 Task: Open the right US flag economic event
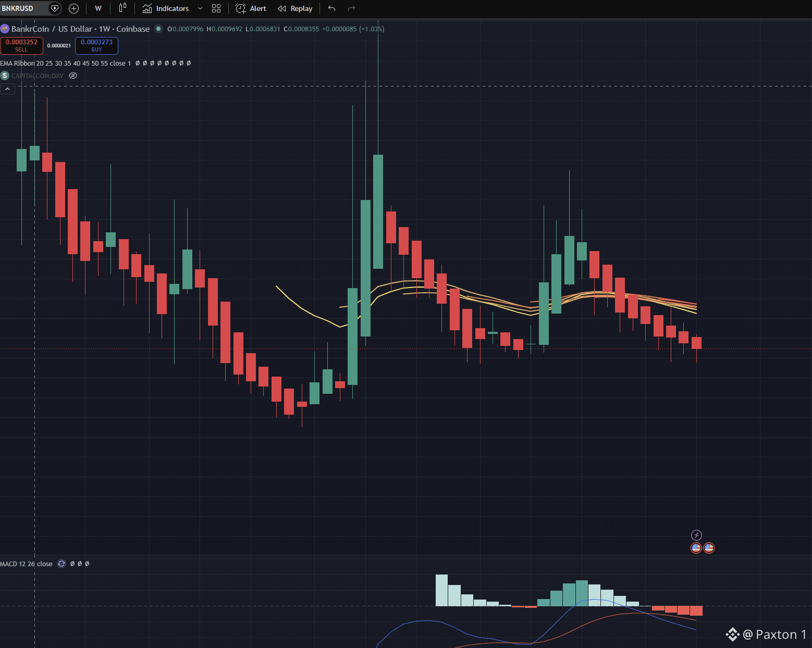click(x=709, y=547)
